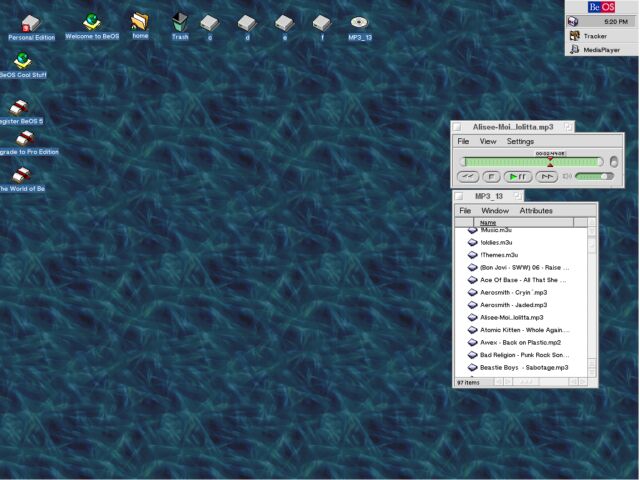640x480 pixels.
Task: Select Bad Religion - Punk Rock Son file name
Action: pyautogui.click(x=524, y=355)
